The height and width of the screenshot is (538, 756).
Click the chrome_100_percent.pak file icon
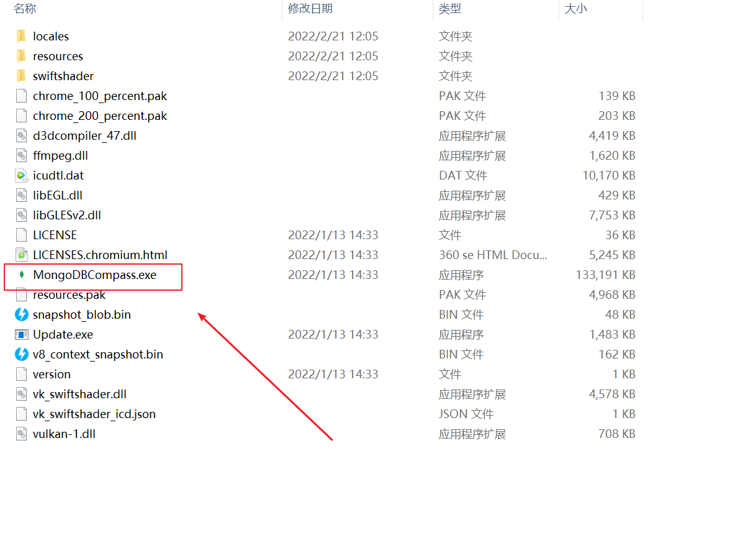click(22, 96)
